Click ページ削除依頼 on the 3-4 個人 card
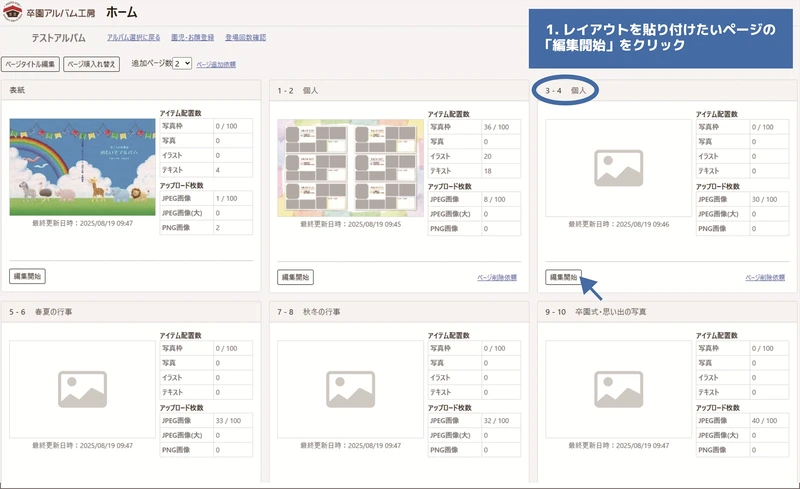Image resolution: width=800 pixels, height=489 pixels. pyautogui.click(x=765, y=278)
